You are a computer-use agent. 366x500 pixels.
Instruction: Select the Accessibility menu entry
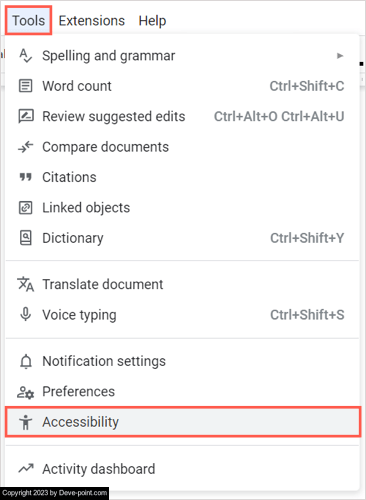(183, 422)
